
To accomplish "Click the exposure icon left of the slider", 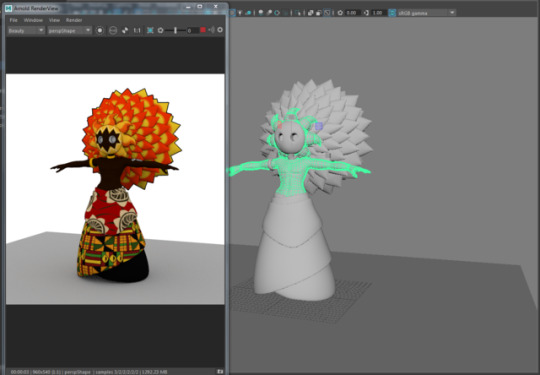I will [160, 30].
